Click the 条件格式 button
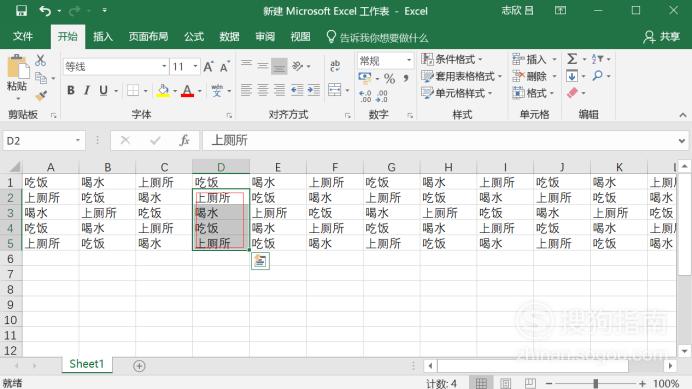 (x=452, y=59)
